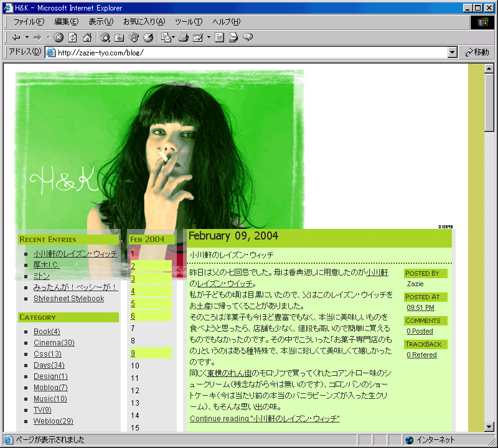Open the Back button history dropdown arrow
The image size is (498, 448).
coord(27,37)
